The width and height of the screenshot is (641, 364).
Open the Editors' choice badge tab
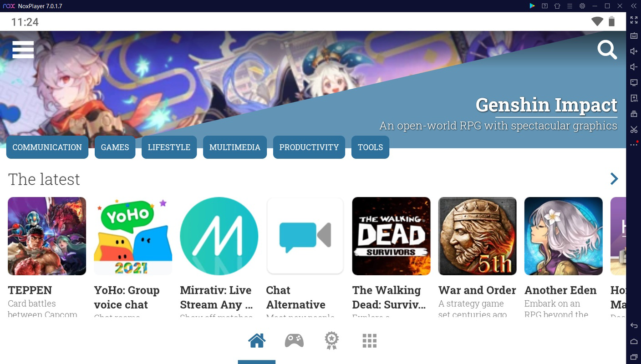coord(331,340)
